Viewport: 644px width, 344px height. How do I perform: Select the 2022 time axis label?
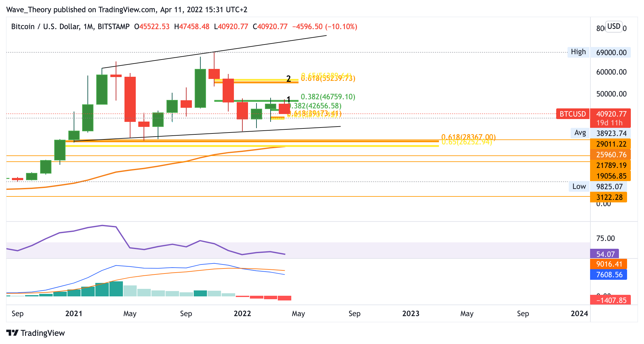(x=242, y=314)
